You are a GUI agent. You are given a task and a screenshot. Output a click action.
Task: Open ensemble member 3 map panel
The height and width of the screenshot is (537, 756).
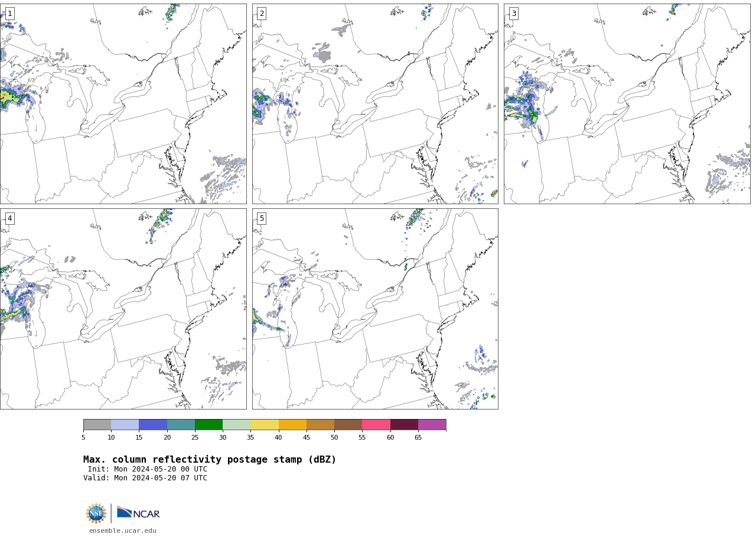[x=627, y=104]
